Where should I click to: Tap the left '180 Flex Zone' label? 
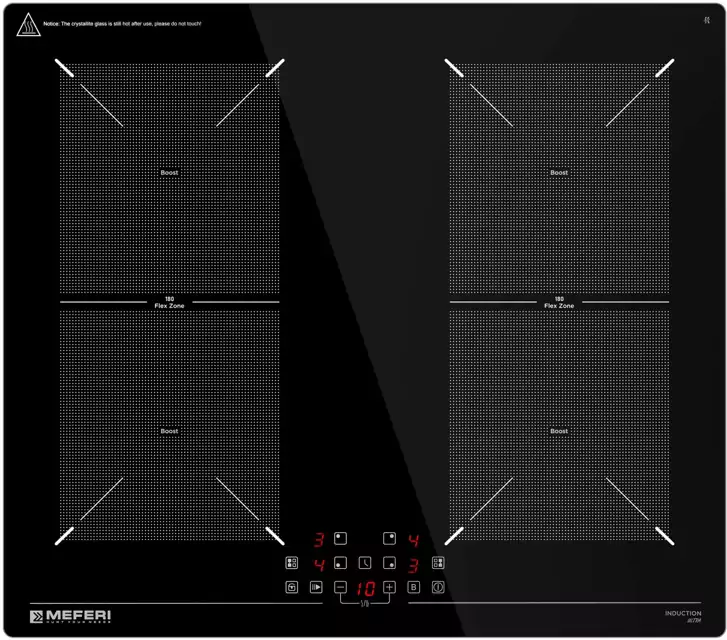point(169,302)
